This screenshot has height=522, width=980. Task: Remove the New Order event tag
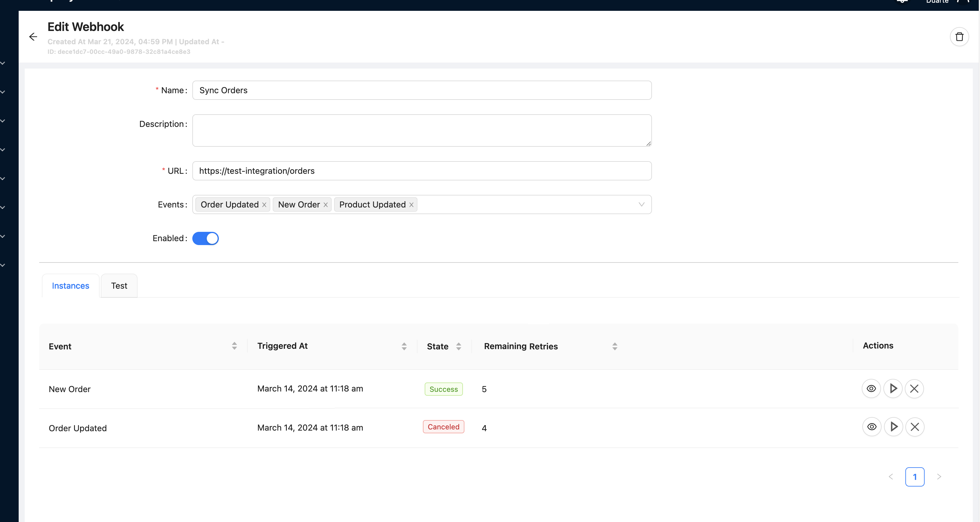click(x=326, y=204)
